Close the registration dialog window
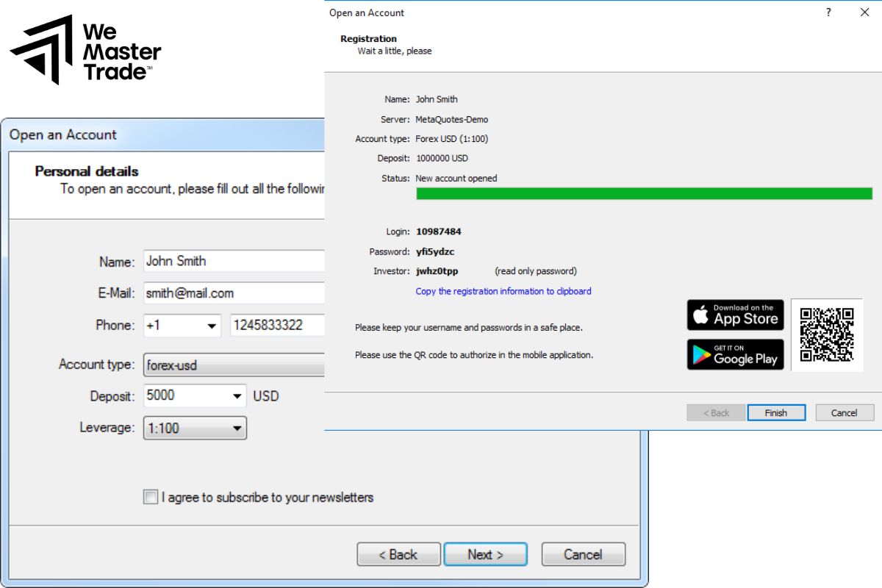882x588 pixels. point(864,12)
